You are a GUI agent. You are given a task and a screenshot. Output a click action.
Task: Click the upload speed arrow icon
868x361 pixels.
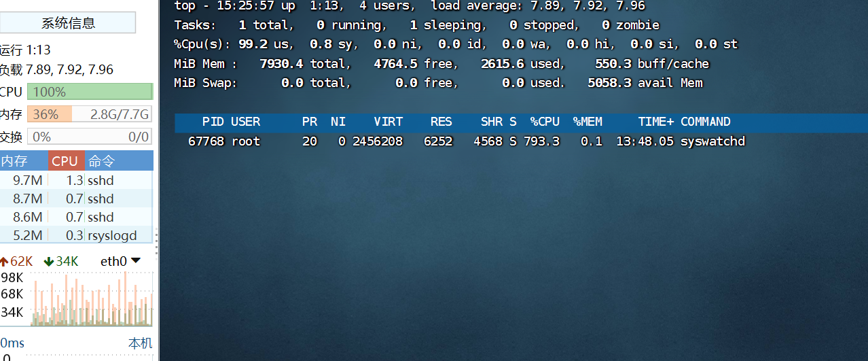click(x=4, y=262)
